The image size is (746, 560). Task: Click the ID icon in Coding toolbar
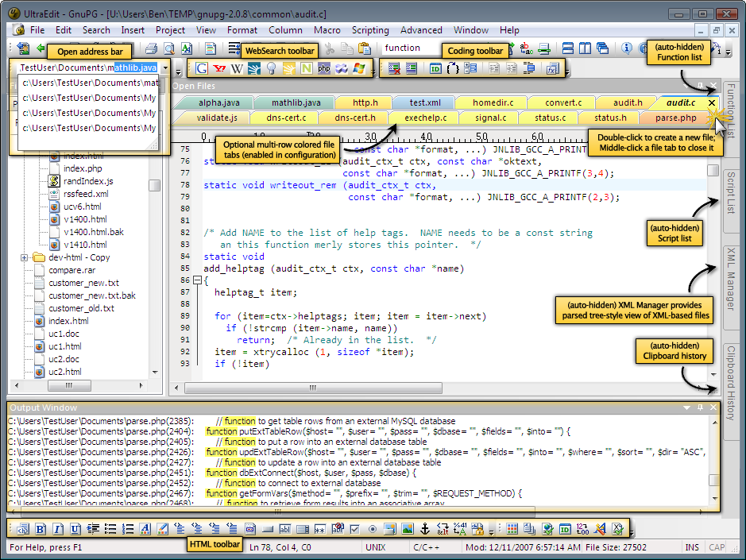[435, 68]
